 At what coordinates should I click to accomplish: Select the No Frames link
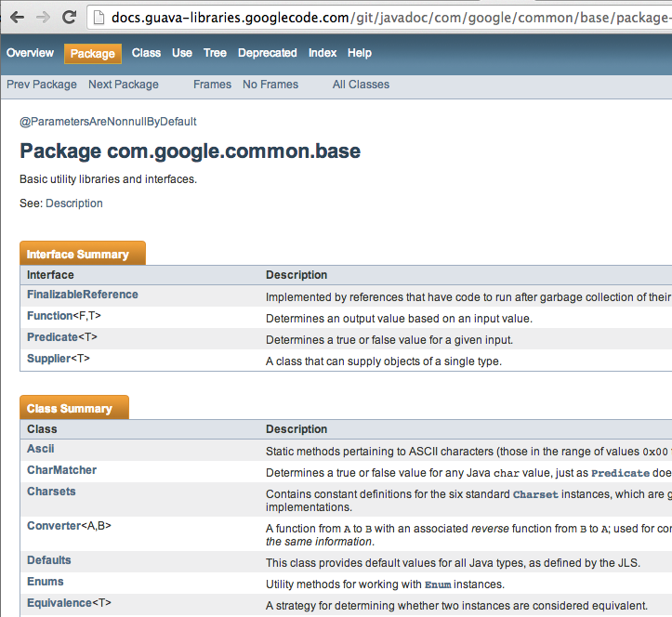[270, 85]
